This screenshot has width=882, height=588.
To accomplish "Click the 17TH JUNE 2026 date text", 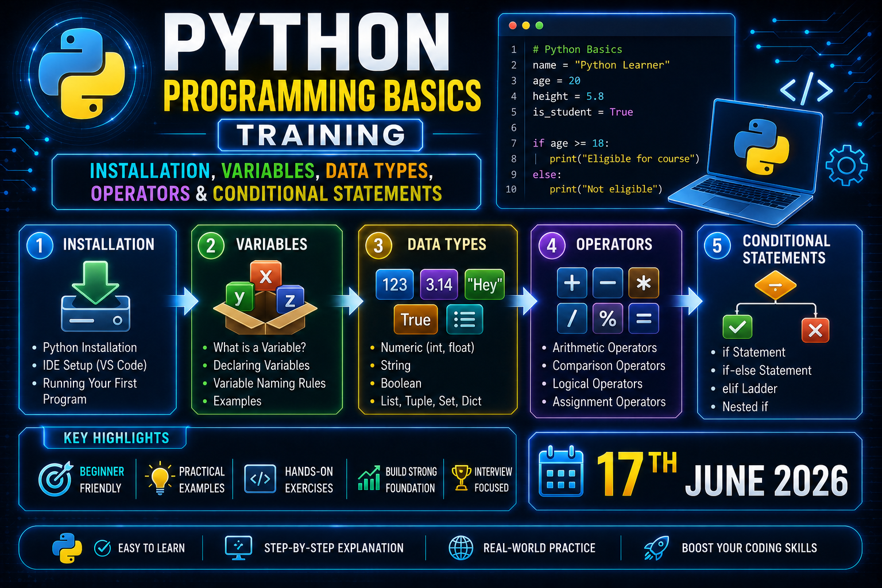I will (x=722, y=474).
